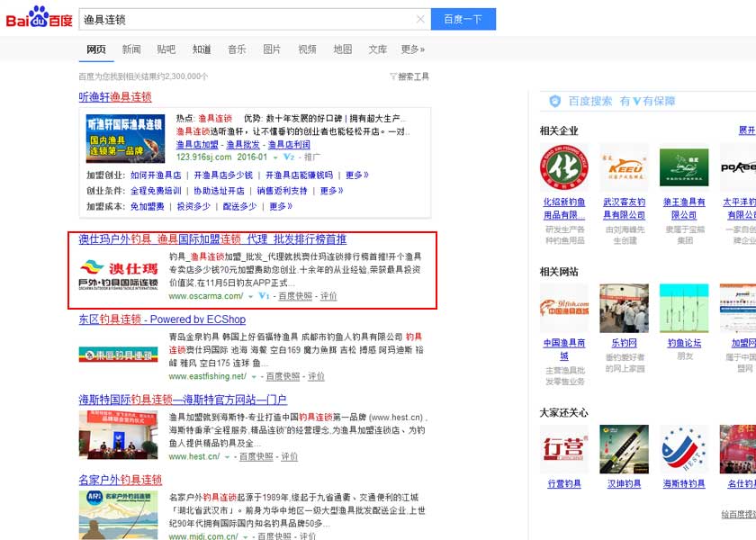Expand the arrow next to www.eastfishing.net
The height and width of the screenshot is (540, 756).
pyautogui.click(x=254, y=377)
